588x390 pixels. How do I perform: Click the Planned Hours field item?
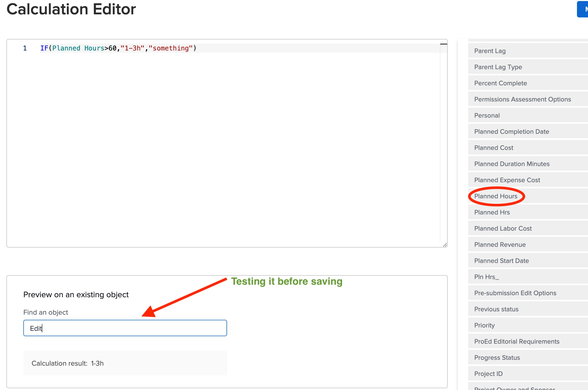[495, 196]
